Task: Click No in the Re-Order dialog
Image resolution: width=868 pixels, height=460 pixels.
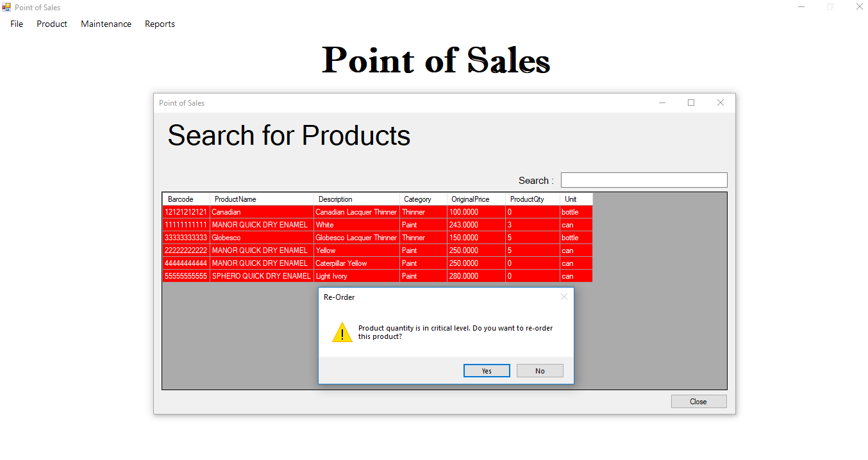Action: (540, 371)
